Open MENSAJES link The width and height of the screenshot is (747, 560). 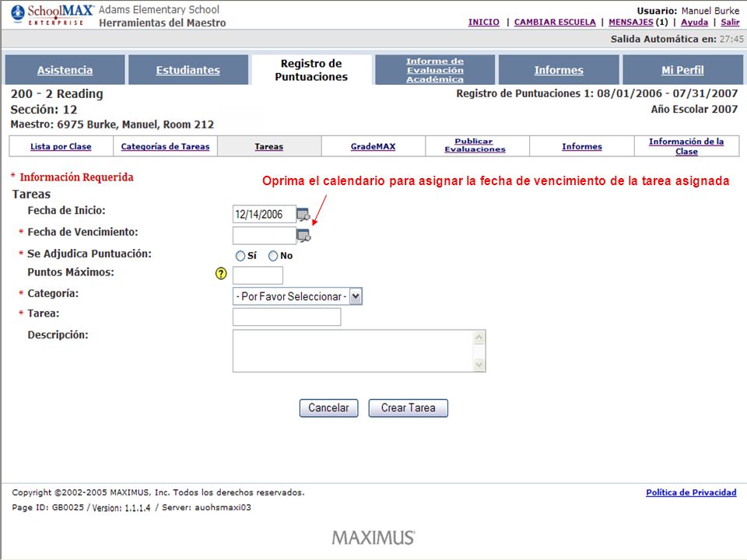tap(631, 22)
